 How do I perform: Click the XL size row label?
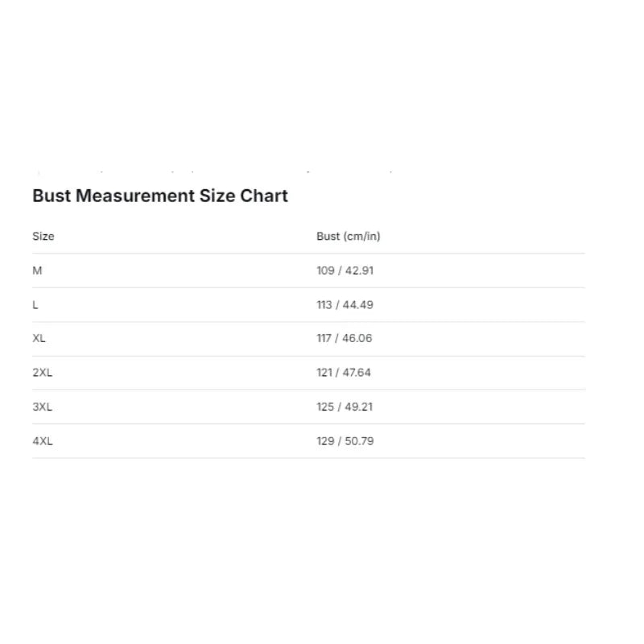click(x=39, y=338)
